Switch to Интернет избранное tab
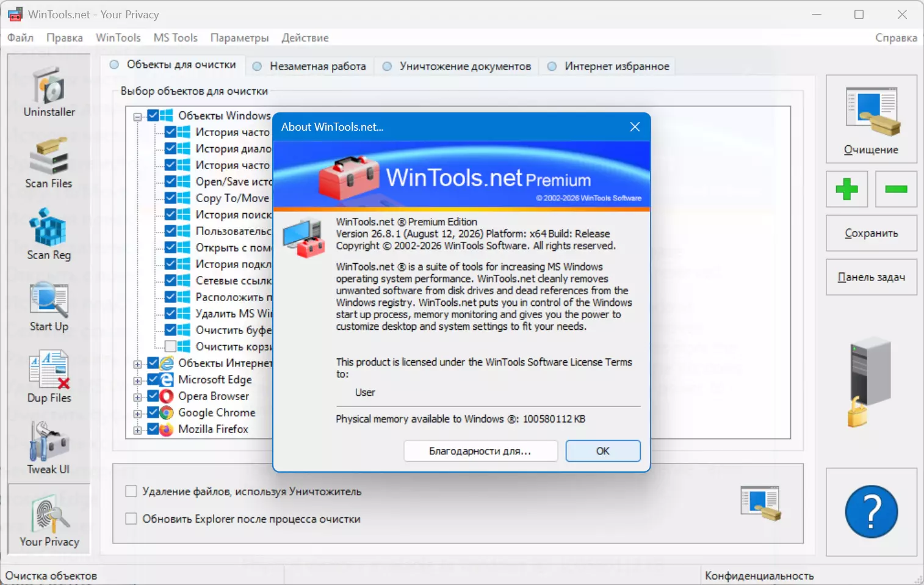The width and height of the screenshot is (924, 585). pyautogui.click(x=608, y=66)
